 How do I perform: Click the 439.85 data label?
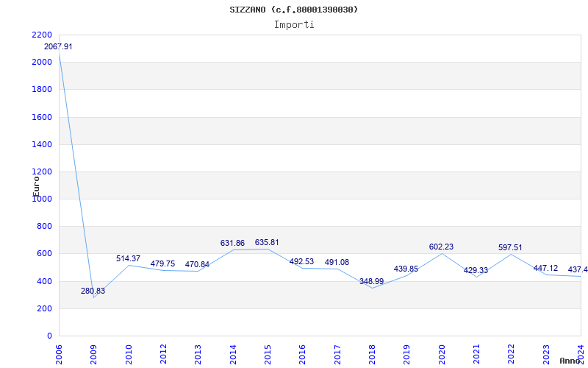pos(406,269)
